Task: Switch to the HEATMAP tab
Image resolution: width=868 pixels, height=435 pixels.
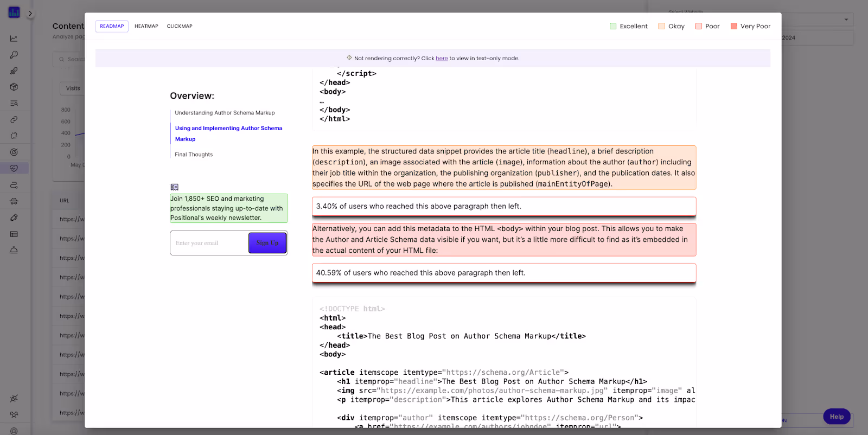Action: point(146,26)
